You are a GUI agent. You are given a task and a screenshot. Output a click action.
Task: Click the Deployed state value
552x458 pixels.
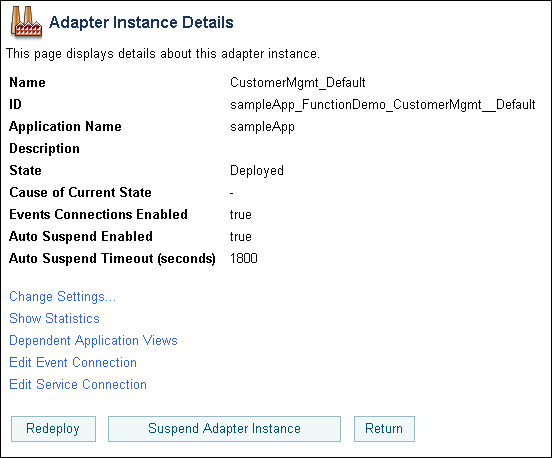point(257,171)
